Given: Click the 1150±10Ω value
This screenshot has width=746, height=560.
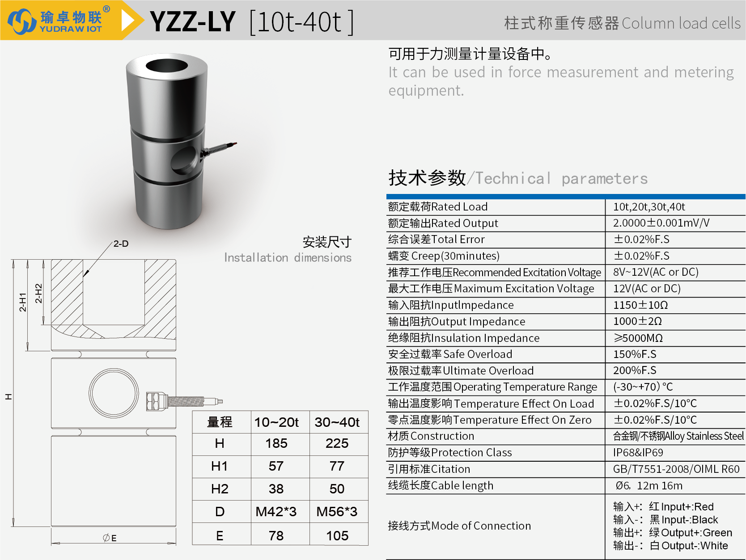Looking at the screenshot, I should (640, 305).
